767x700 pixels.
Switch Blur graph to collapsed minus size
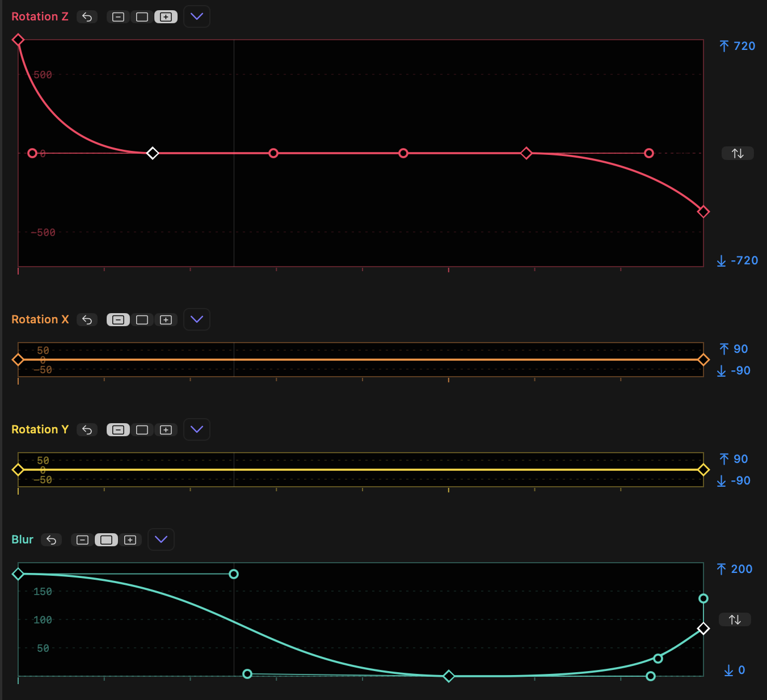coord(82,540)
